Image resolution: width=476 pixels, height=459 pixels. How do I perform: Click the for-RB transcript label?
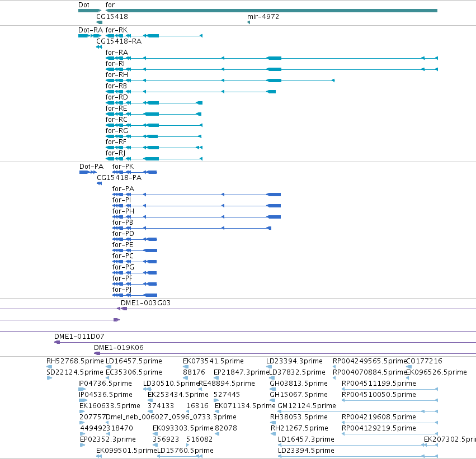pyautogui.click(x=116, y=86)
